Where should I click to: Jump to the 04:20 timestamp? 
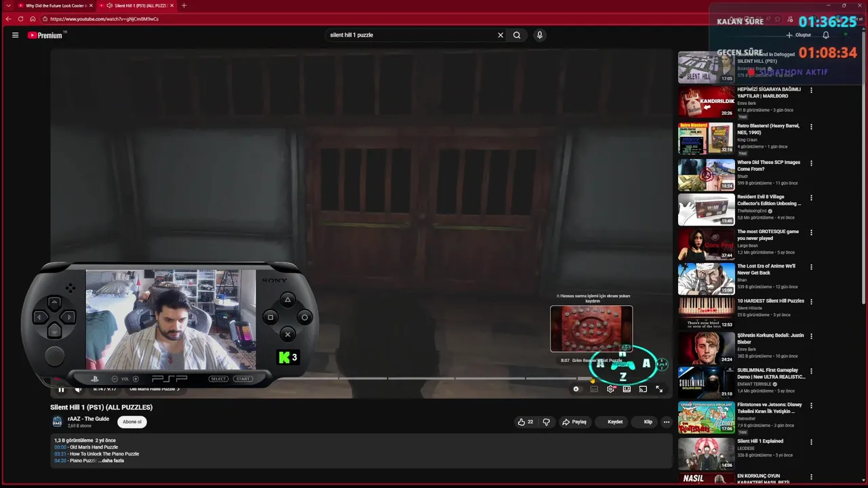pos(60,461)
